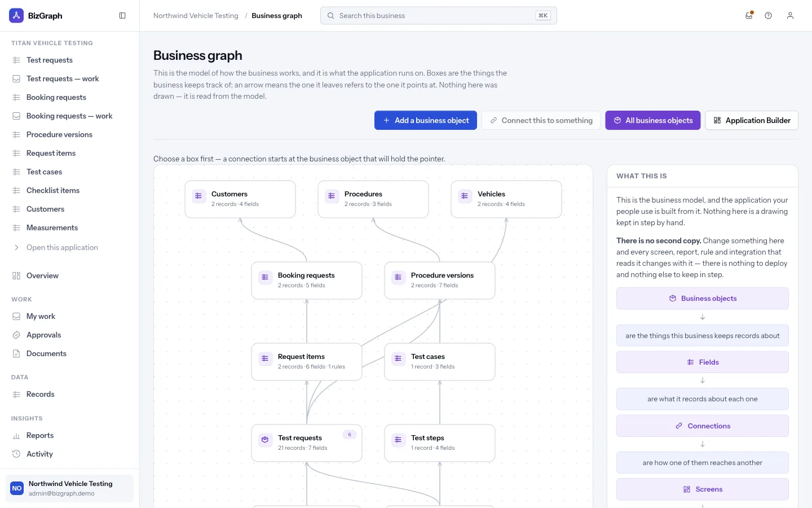Viewport: 812px width, 508px height.
Task: Click Connect this to something button
Action: (541, 120)
